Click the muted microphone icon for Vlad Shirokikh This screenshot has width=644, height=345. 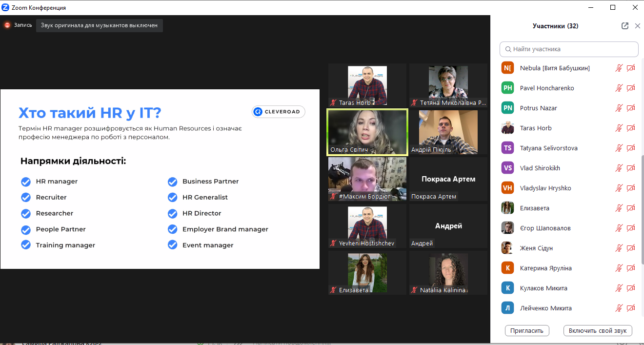click(619, 168)
